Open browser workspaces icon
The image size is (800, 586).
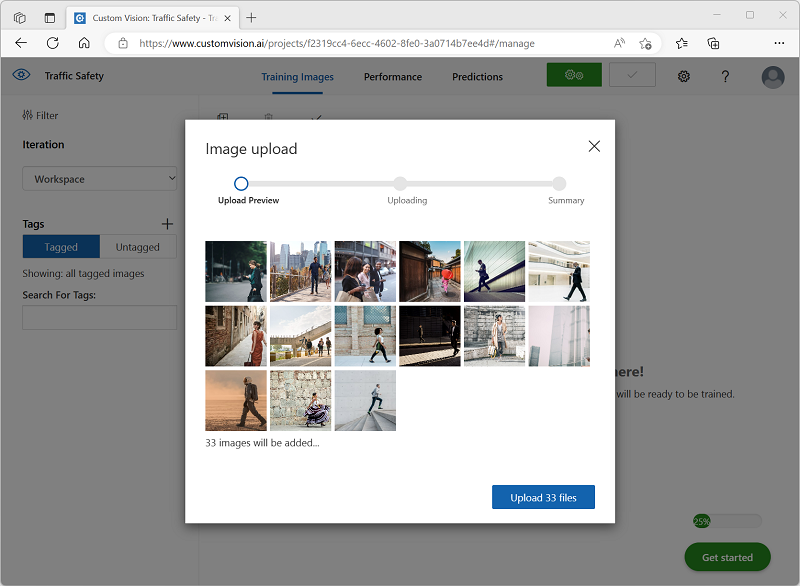coord(19,18)
